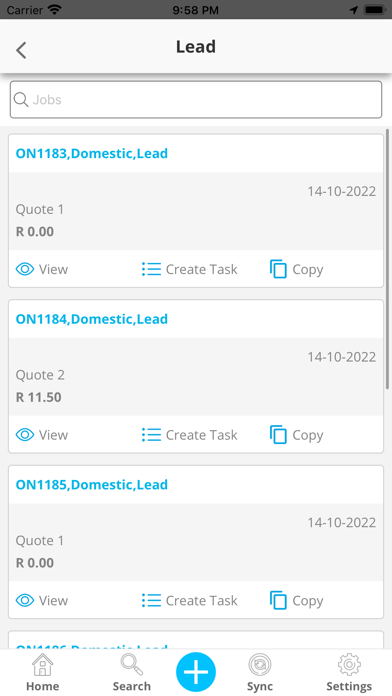Tap the location arrow in status bar
The image size is (392, 696).
pos(354,9)
